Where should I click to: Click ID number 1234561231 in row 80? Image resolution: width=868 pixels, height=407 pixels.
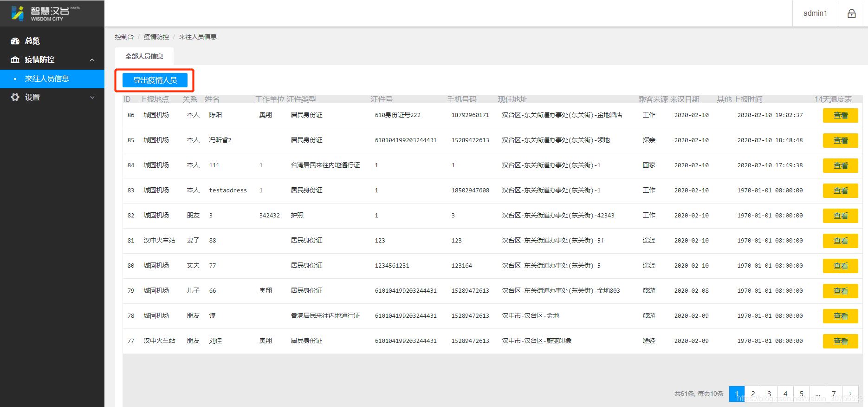(392, 265)
